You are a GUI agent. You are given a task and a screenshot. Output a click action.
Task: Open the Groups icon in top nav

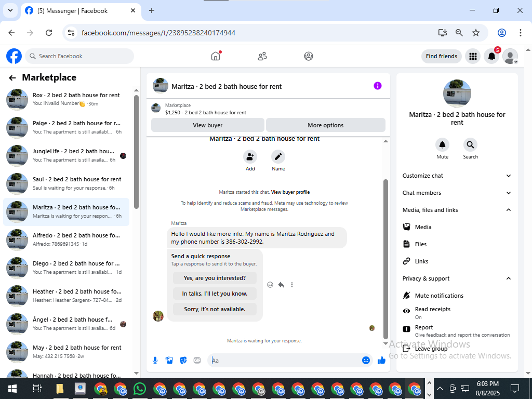click(x=309, y=56)
